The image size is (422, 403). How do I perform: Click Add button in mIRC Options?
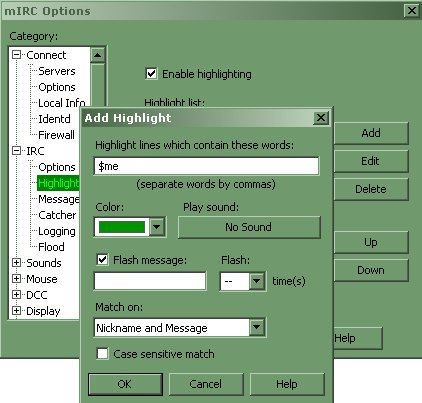(371, 133)
